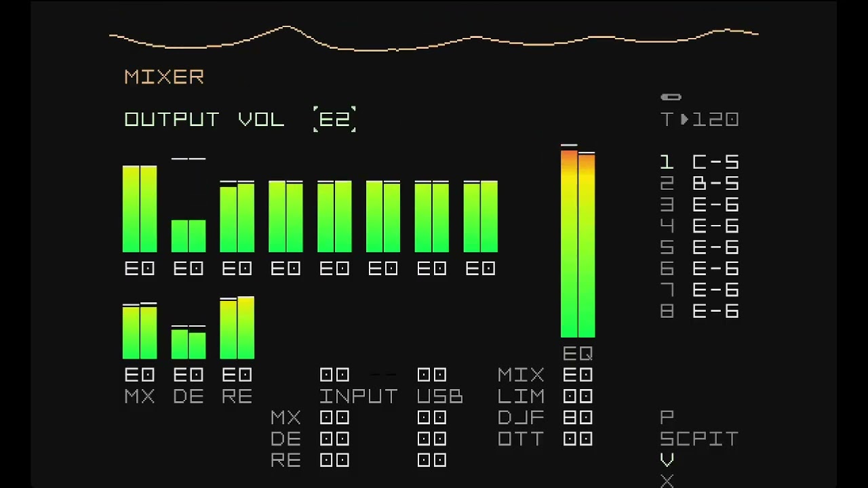This screenshot has height=488, width=868.
Task: Go to X effects view in navigation map
Action: (667, 481)
